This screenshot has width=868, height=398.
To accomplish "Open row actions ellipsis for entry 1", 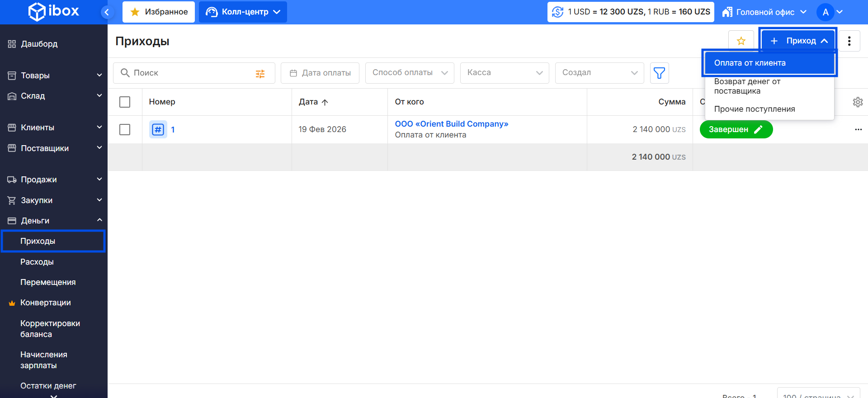I will click(858, 130).
